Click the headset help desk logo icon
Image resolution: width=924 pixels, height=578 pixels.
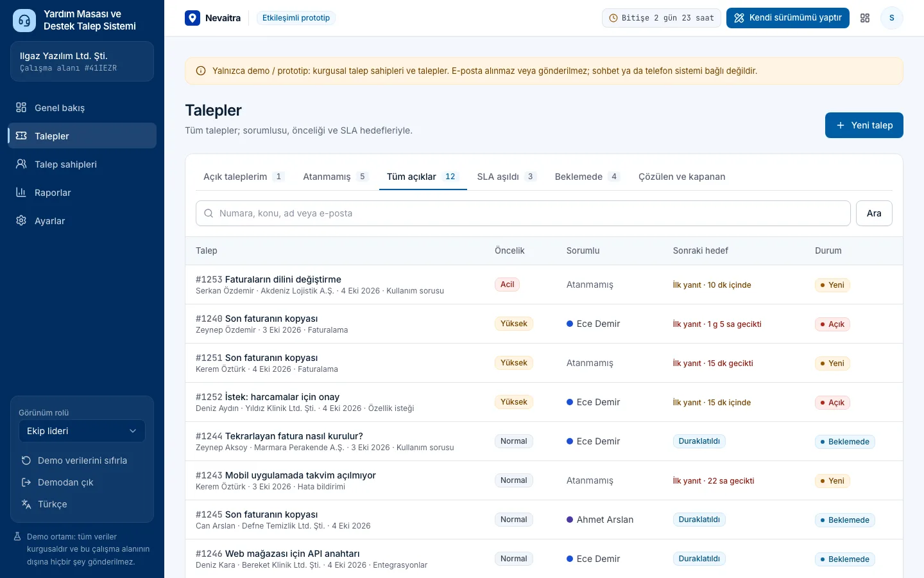(x=24, y=21)
